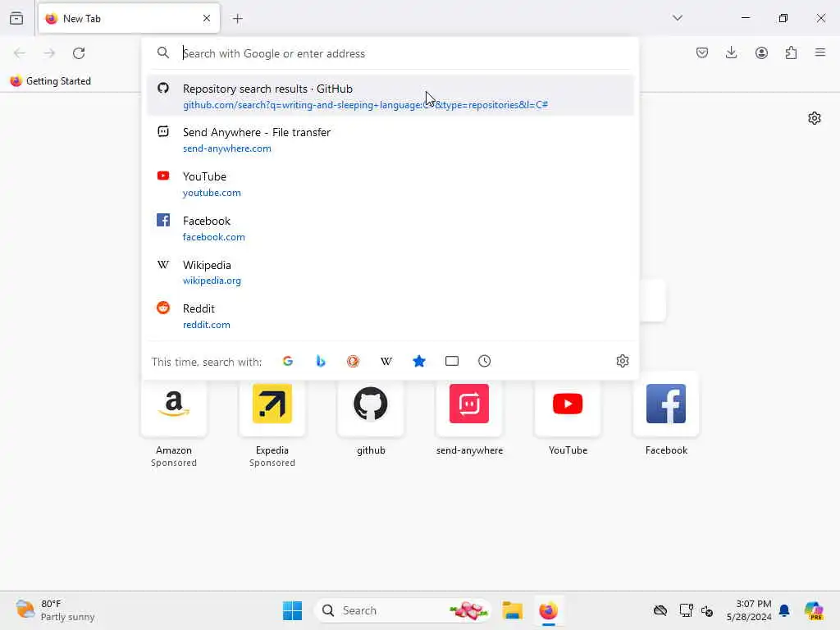
Task: Open the notifications bell icon
Action: coord(784,610)
